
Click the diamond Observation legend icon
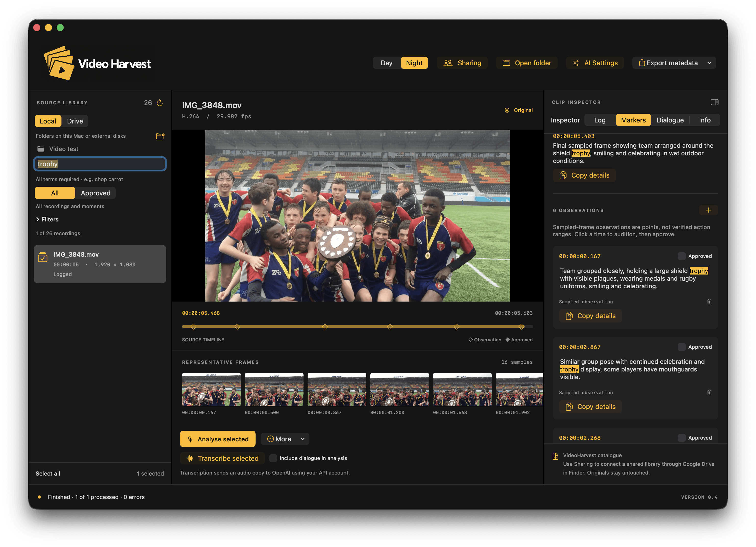pos(470,340)
